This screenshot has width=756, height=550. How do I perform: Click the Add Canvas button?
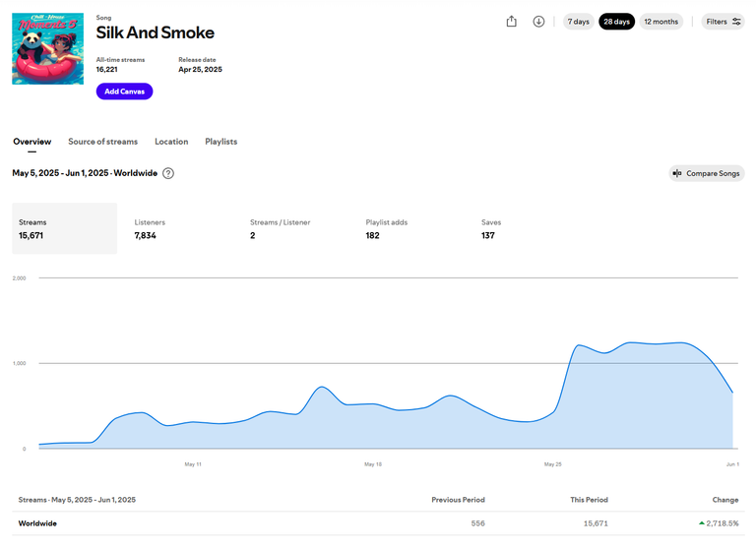coord(124,92)
